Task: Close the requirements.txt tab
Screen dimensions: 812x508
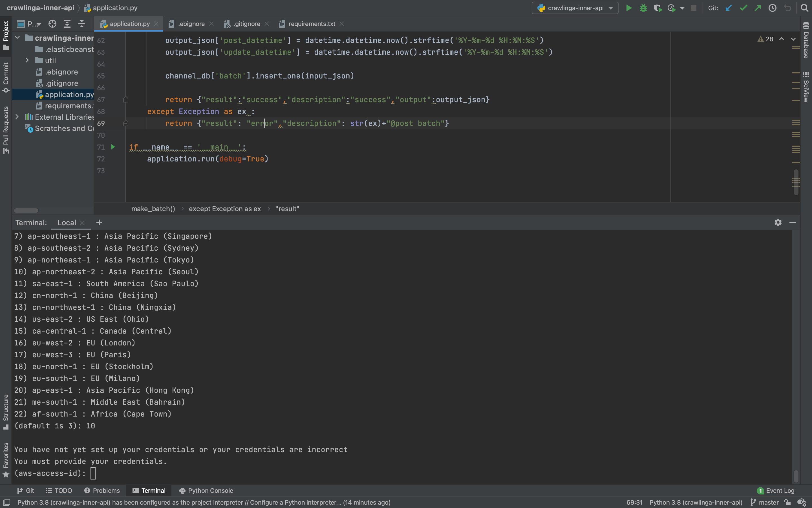Action: coord(342,24)
